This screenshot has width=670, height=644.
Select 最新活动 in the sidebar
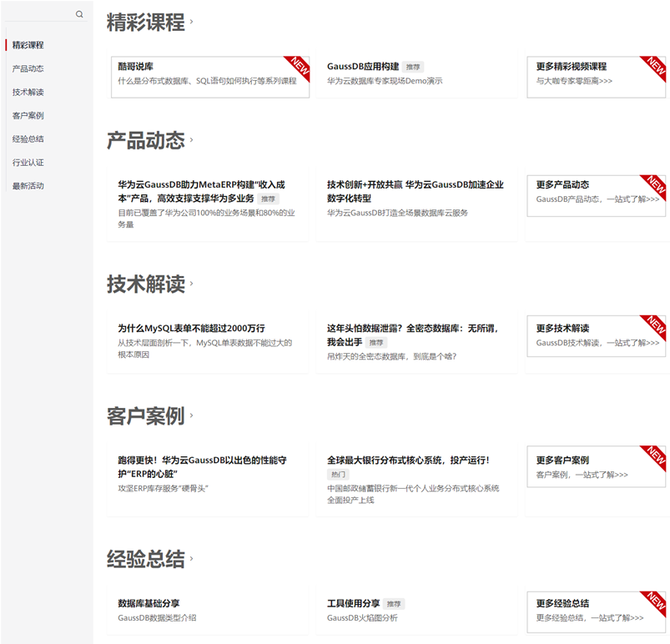click(28, 186)
